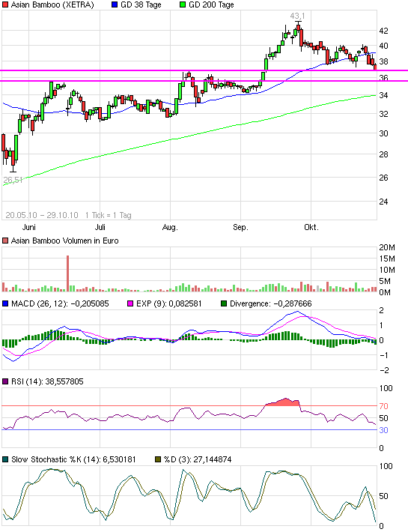Click the purple RSI (14) legend swatch
The image size is (408, 532).
(x=5, y=381)
